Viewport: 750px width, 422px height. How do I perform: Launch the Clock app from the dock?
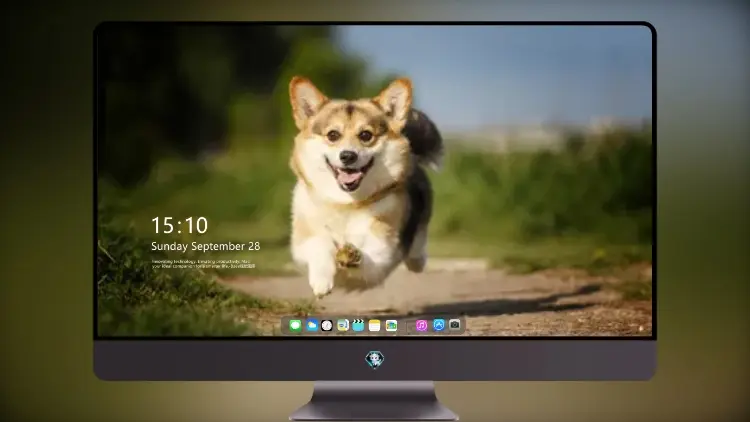pyautogui.click(x=327, y=326)
